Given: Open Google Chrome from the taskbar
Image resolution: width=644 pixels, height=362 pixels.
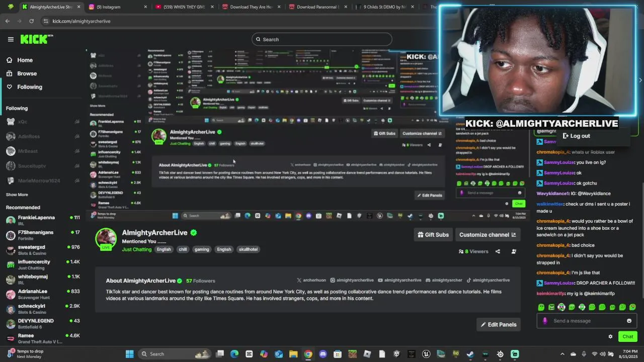Looking at the screenshot, I should [x=308, y=354].
